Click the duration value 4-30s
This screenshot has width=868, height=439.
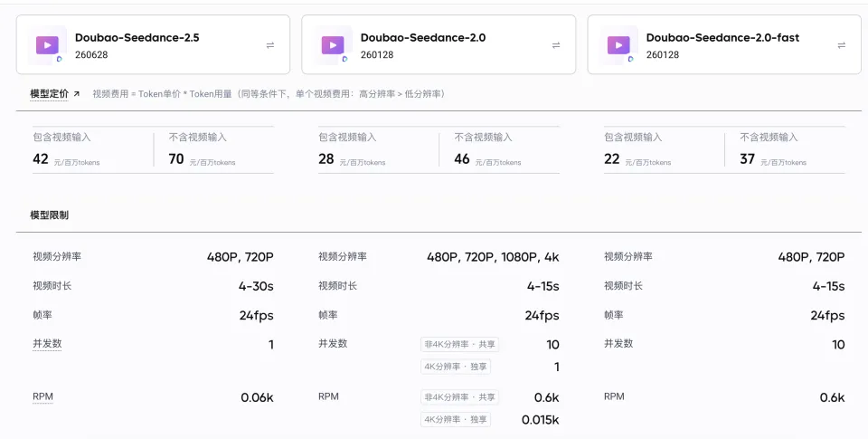(x=256, y=287)
